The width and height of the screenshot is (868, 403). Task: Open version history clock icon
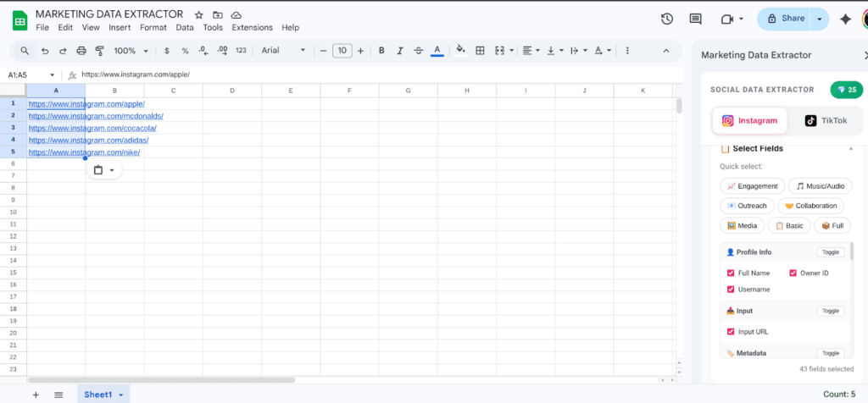[x=667, y=19]
